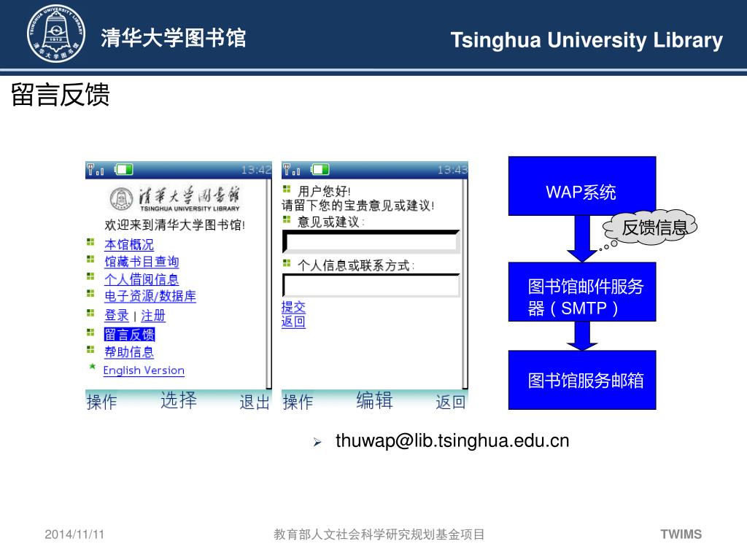The height and width of the screenshot is (560, 747).
Task: Click the arrow bullet before the email address
Action: pyautogui.click(x=317, y=443)
